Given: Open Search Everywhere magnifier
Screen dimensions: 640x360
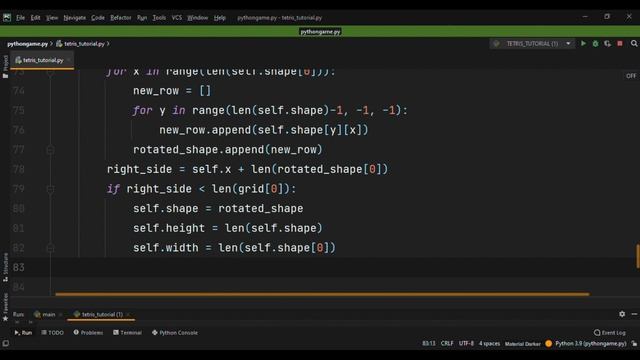Looking at the screenshot, I should click(634, 43).
